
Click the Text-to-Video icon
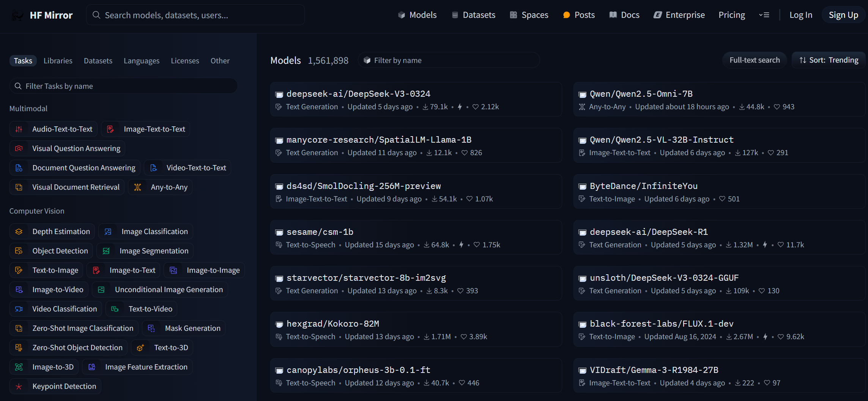115,309
